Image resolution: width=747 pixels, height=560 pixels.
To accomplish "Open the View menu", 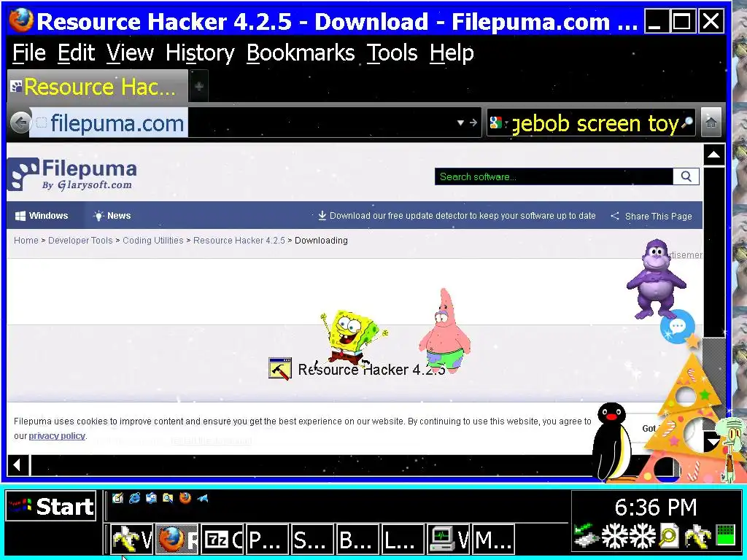I will [130, 52].
